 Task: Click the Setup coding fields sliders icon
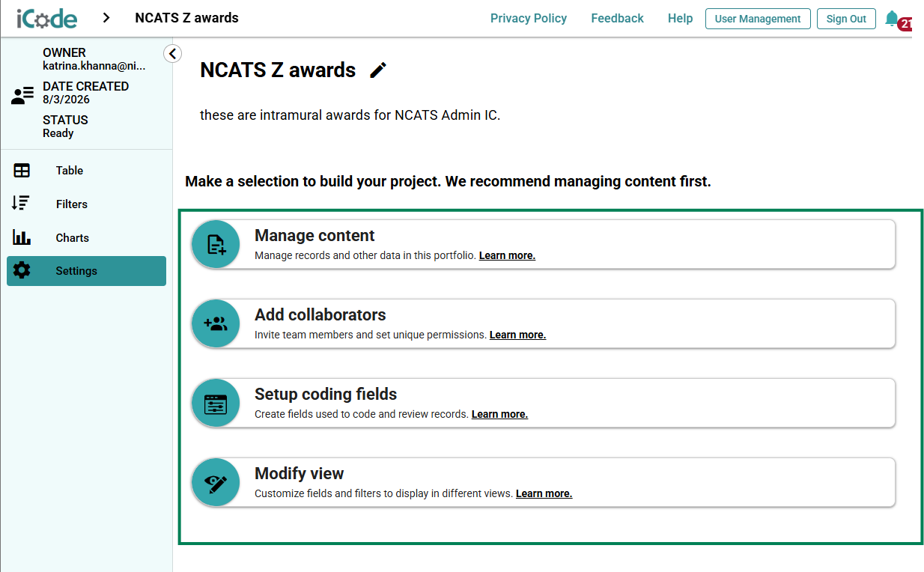pyautogui.click(x=216, y=404)
